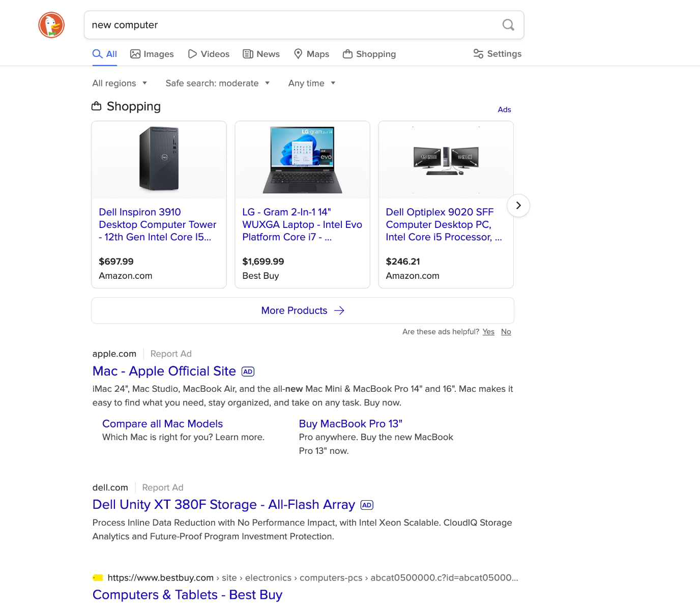This screenshot has height=606, width=700.
Task: Click the DuckDuckGo logo
Action: tap(51, 25)
